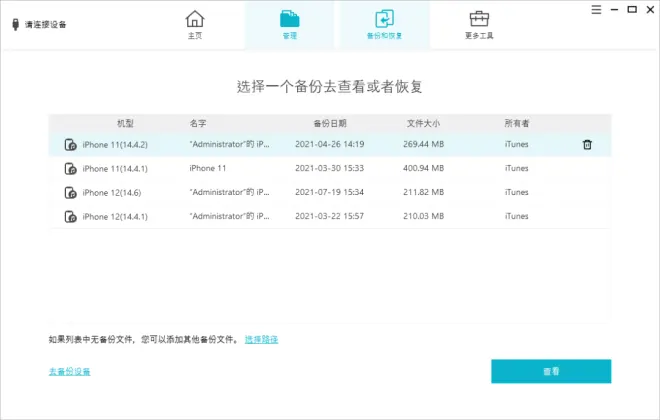660x420 pixels.
Task: Click the backup and restore icon
Action: [384, 19]
